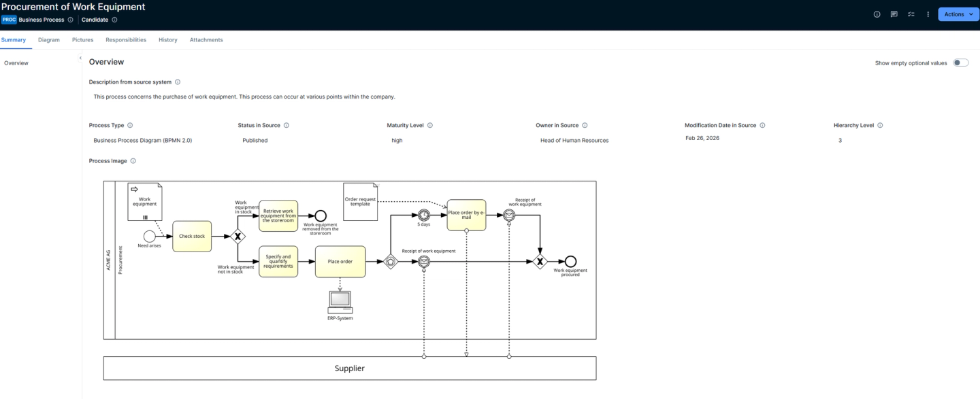Click Retrieve work equipment from storeroom task
The width and height of the screenshot is (980, 399).
pyautogui.click(x=278, y=215)
